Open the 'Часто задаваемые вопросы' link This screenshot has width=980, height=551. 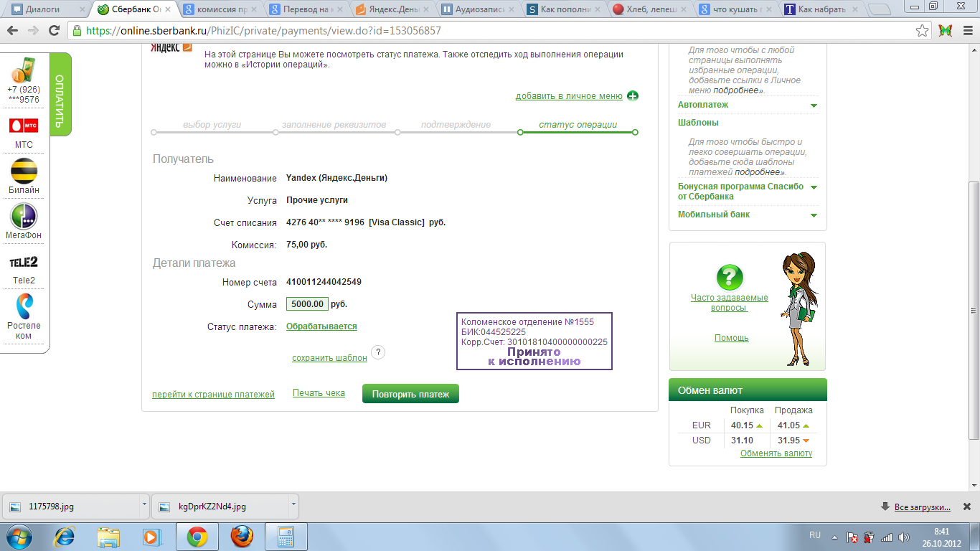729,303
